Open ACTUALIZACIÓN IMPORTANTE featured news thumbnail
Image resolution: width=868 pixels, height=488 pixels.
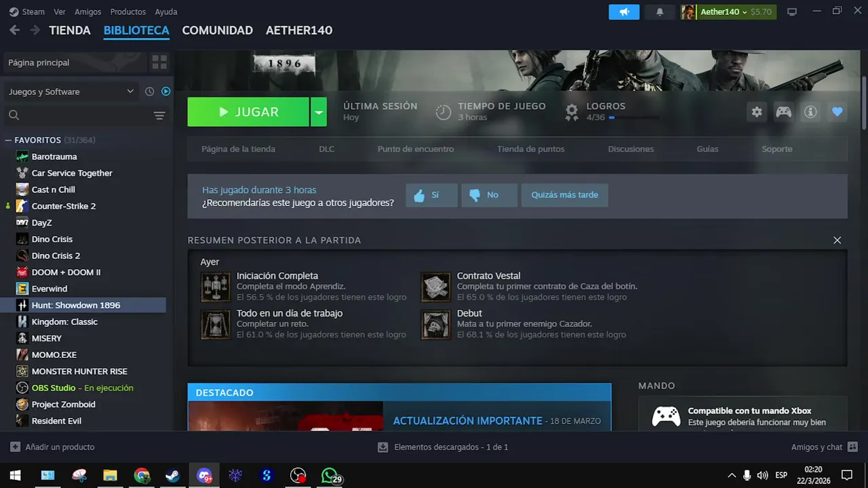[x=285, y=416]
